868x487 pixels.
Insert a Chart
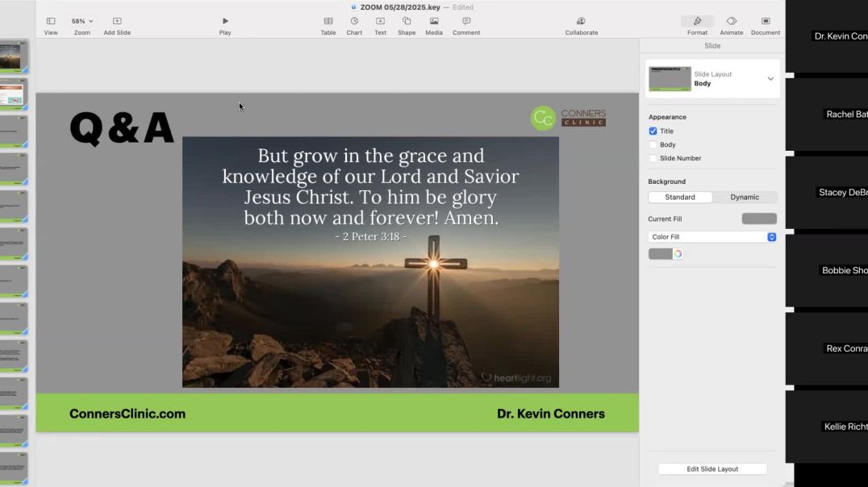pos(354,26)
